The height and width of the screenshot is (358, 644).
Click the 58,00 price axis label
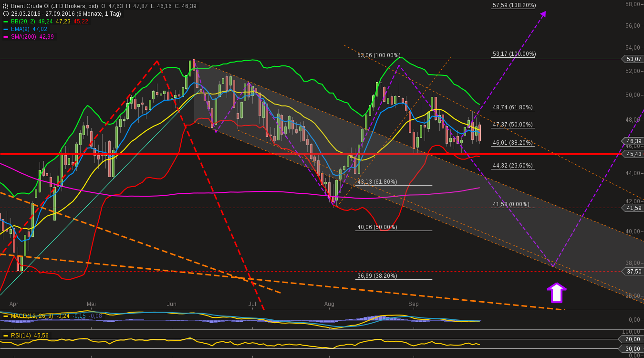[633, 4]
